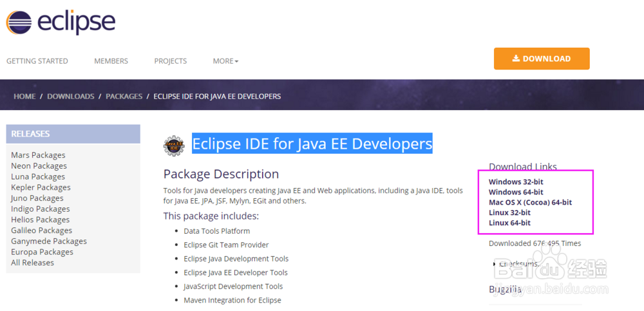Click the Data Tools Platform list item
Image resolution: width=644 pixels, height=311 pixels.
click(217, 231)
